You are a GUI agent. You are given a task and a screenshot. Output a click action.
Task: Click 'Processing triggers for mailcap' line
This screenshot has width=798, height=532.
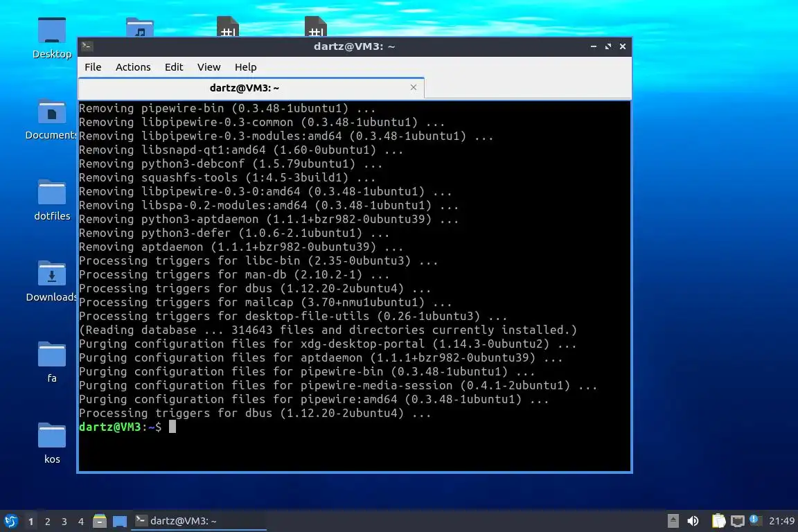point(265,303)
